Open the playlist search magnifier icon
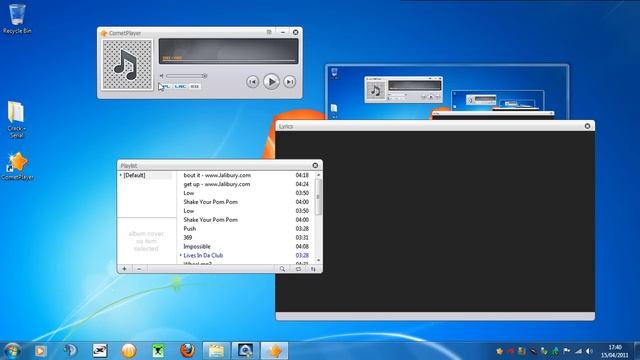The image size is (640, 360). (282, 269)
